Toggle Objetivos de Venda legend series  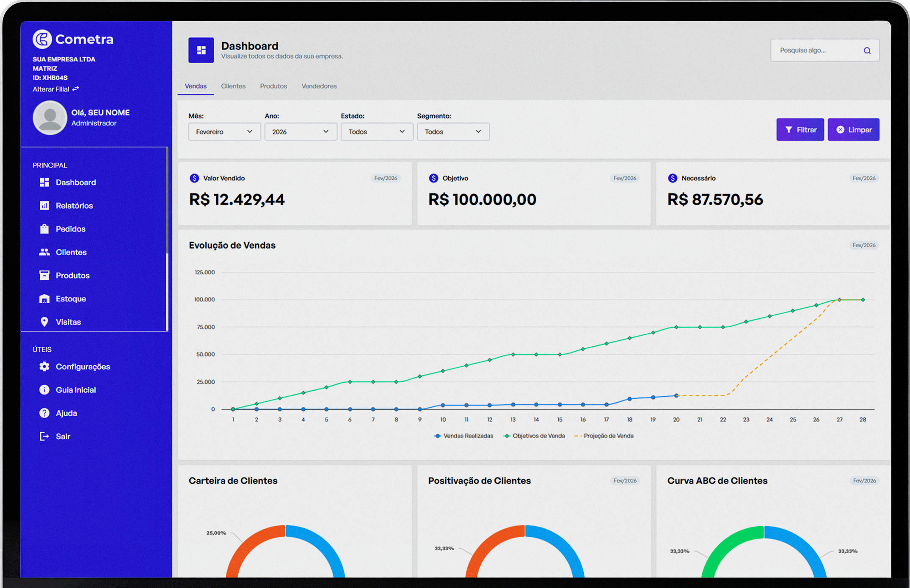pyautogui.click(x=534, y=436)
